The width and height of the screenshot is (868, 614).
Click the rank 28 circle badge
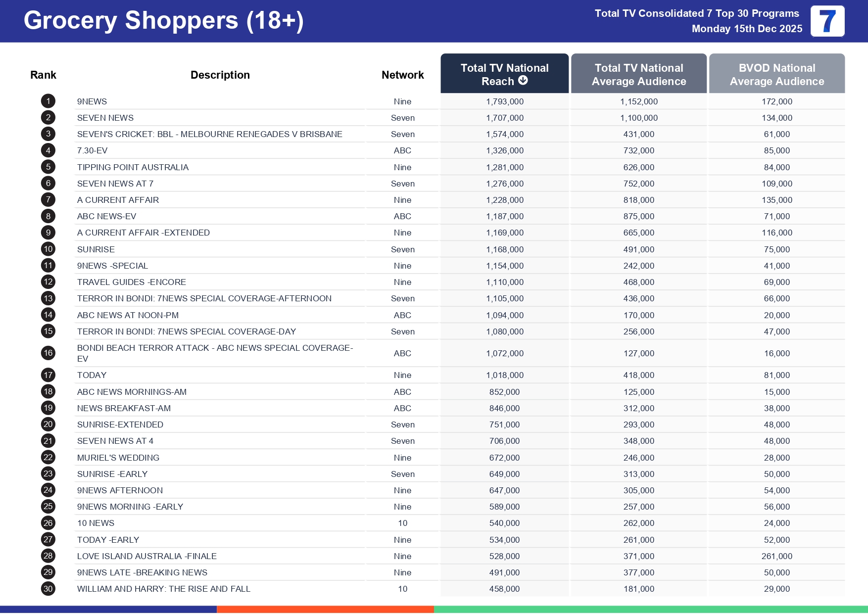click(48, 556)
